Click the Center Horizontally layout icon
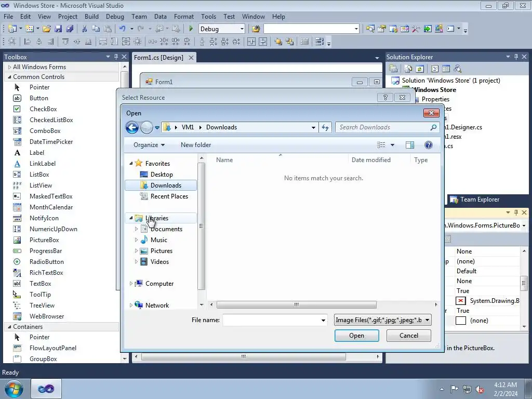 [251, 42]
